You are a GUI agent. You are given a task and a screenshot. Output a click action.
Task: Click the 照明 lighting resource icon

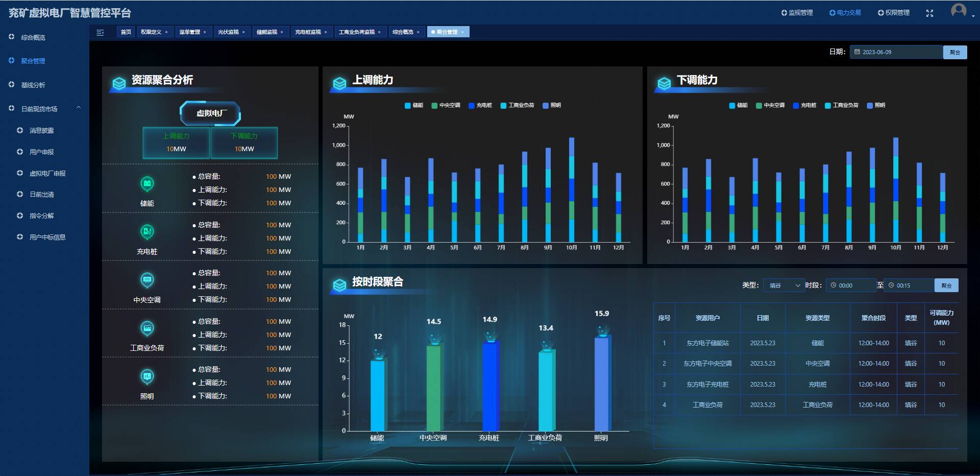click(x=147, y=376)
